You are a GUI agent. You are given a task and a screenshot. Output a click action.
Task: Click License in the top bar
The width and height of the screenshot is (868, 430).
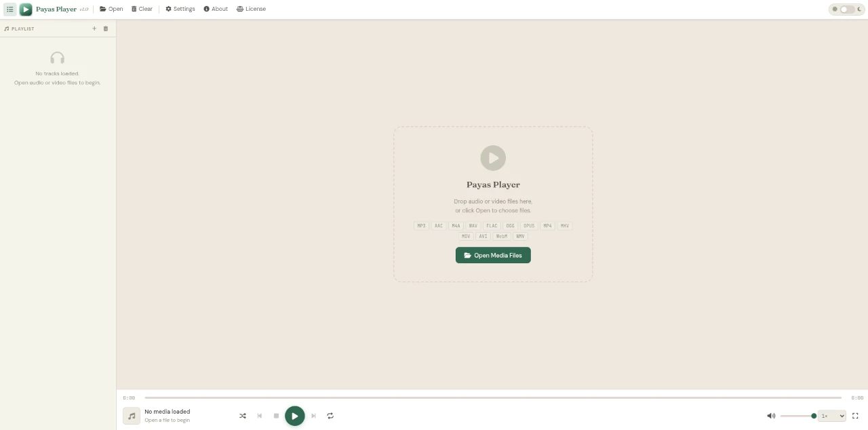click(x=251, y=9)
